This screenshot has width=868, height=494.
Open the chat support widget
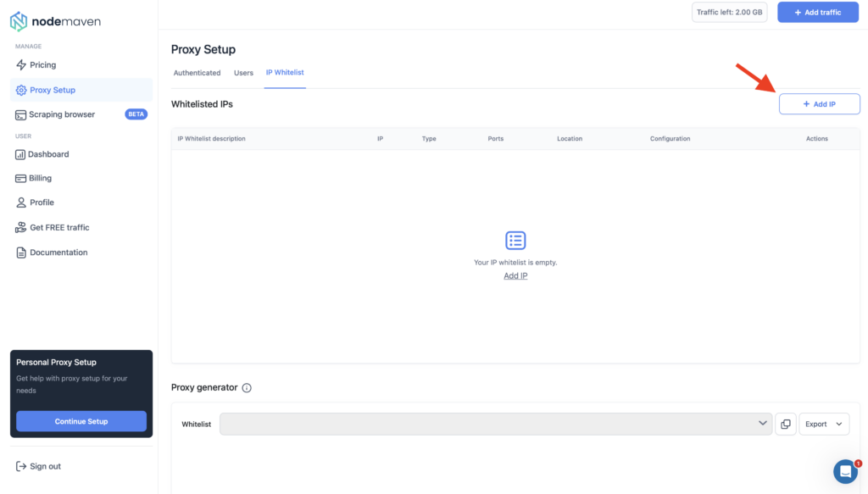[x=845, y=471]
